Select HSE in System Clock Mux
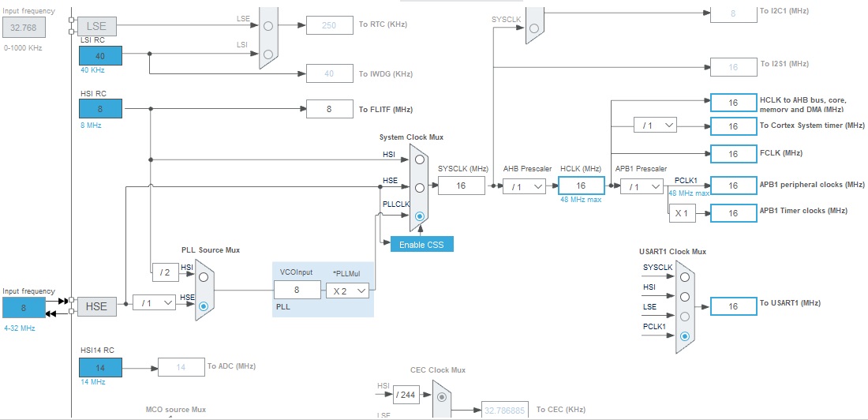The width and height of the screenshot is (868, 420). (x=420, y=188)
